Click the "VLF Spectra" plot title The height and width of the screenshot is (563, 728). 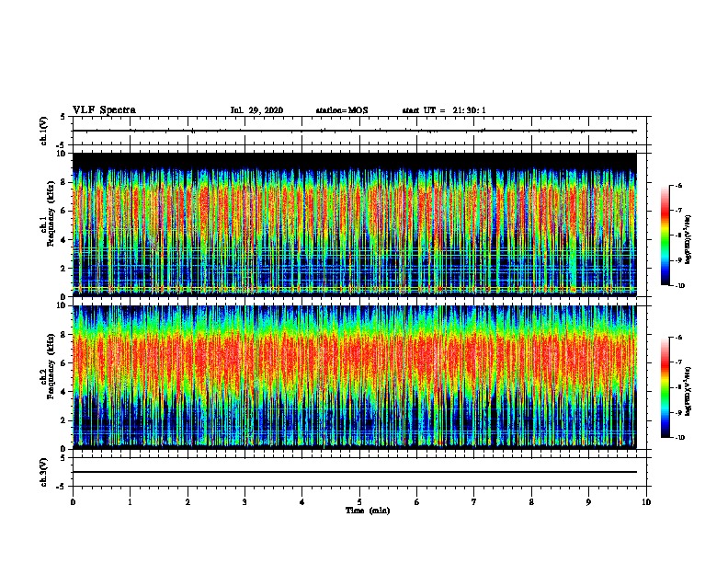tap(104, 110)
